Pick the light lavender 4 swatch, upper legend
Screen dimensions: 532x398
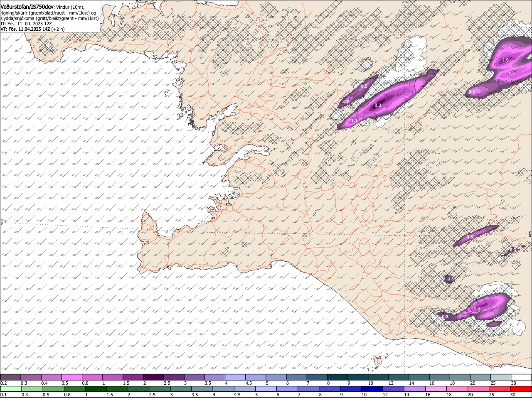[235, 377]
